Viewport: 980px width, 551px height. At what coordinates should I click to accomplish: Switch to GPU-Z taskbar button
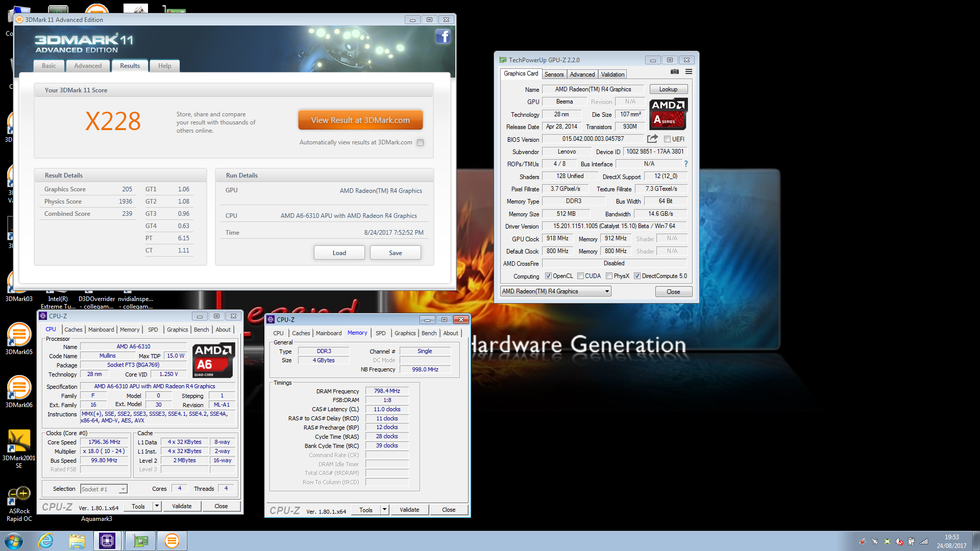(x=140, y=541)
